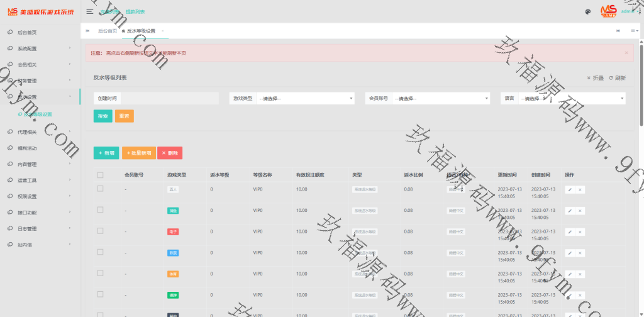Viewport: 644px width, 317px height.
Task: Open 代理相关 in the sidebar
Action: click(38, 132)
